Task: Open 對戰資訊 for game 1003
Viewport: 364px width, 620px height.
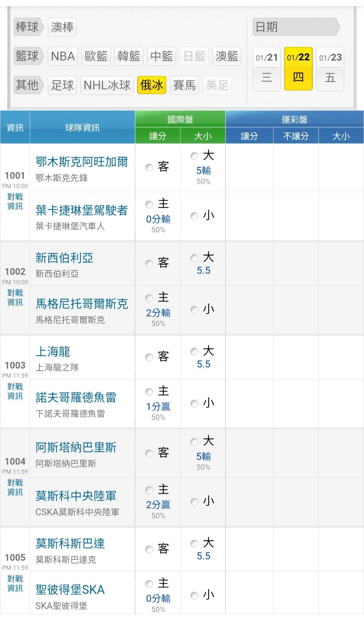Action: 15,391
